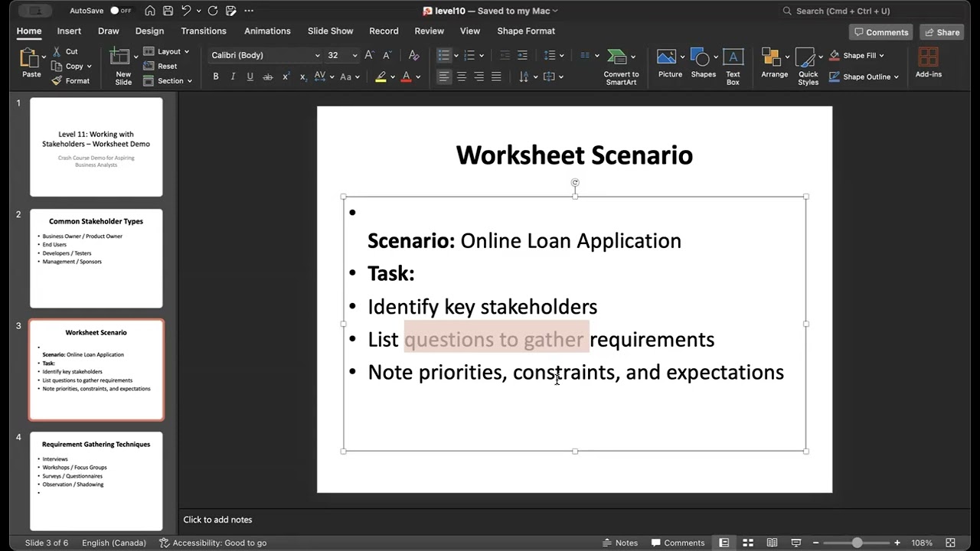Insert a New Slide
The image size is (980, 551).
(122, 67)
